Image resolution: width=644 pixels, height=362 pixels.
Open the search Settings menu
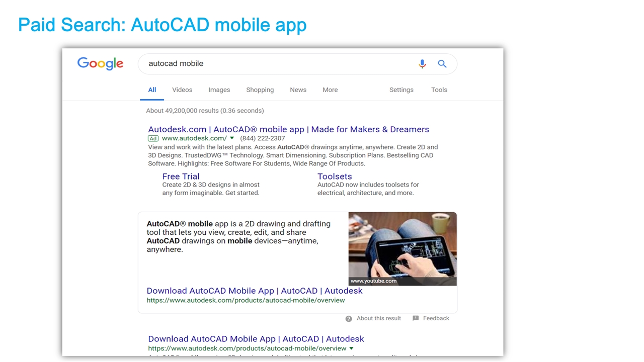tap(401, 90)
